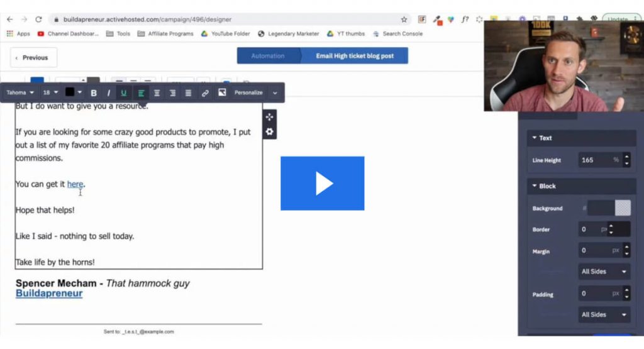Apply italic formatting to the text
Viewport: 644px width, 349px height.
[x=108, y=93]
